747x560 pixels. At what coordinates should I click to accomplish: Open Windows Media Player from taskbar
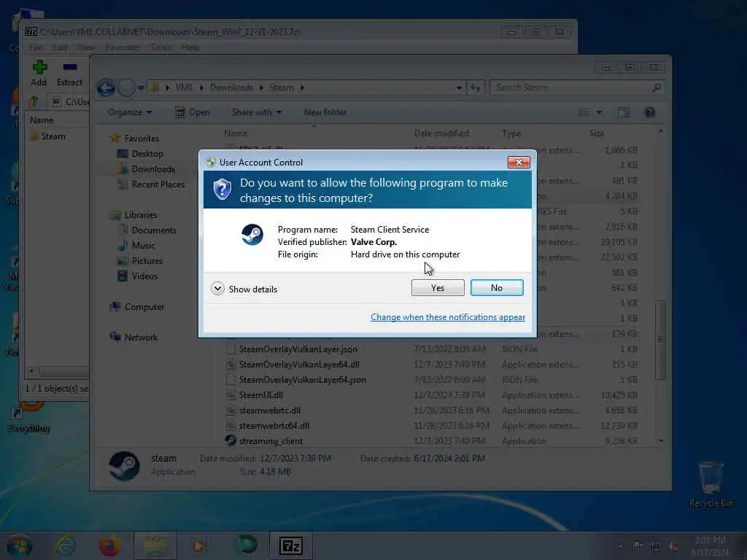tap(199, 545)
